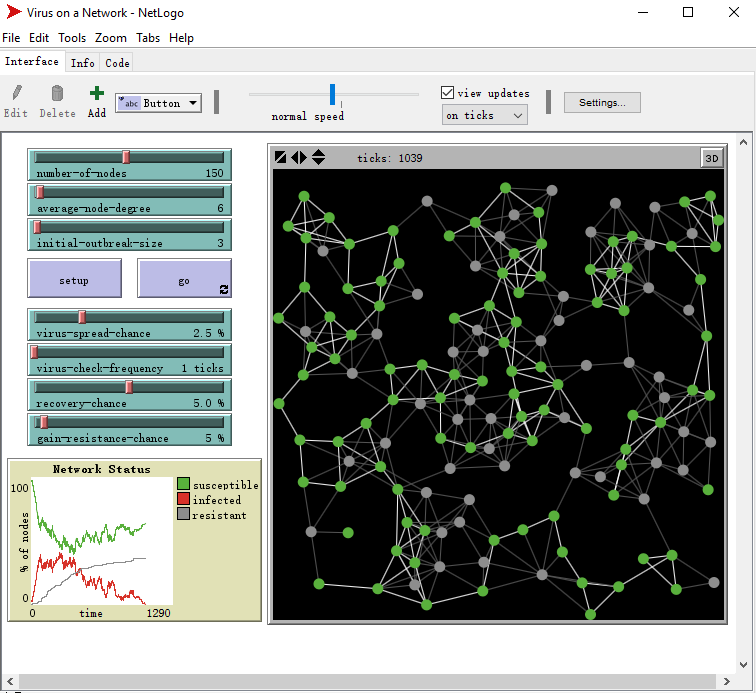Click the horizontal scrollbar left arrow
The image size is (756, 693).
point(10,681)
